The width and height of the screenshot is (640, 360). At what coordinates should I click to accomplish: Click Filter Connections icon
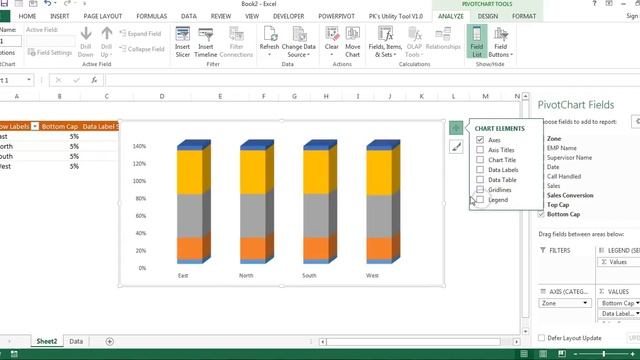click(x=236, y=42)
